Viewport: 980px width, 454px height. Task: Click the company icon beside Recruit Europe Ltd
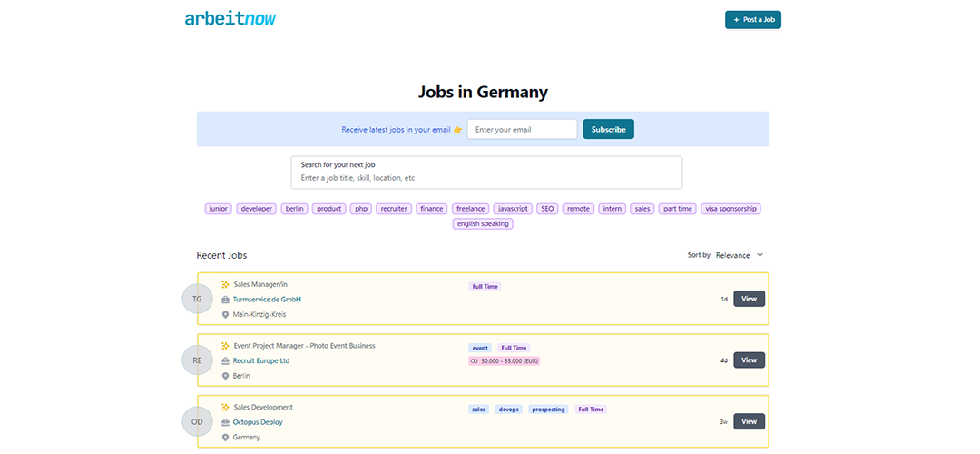(226, 360)
